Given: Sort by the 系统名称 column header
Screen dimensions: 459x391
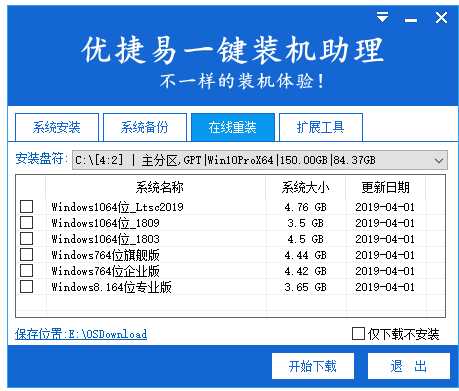Looking at the screenshot, I should coord(156,187).
